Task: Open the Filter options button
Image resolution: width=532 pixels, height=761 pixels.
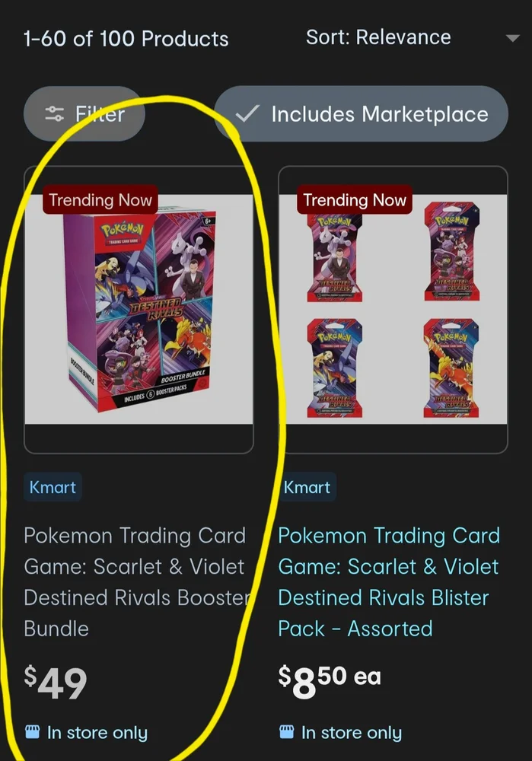Action: [84, 114]
